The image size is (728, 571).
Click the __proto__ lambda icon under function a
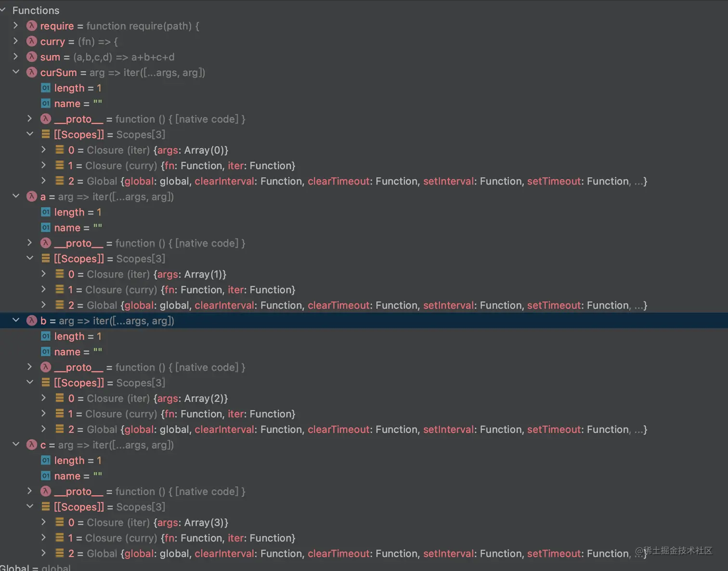(46, 243)
